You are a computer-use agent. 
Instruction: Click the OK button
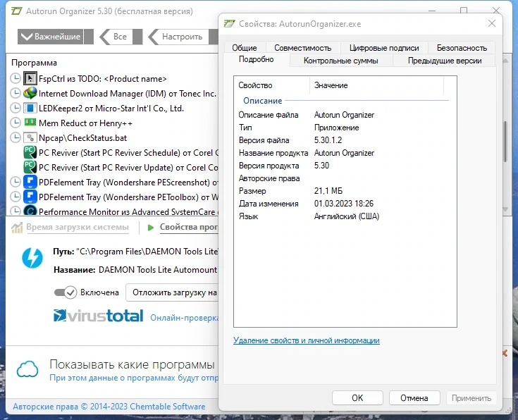pyautogui.click(x=357, y=397)
